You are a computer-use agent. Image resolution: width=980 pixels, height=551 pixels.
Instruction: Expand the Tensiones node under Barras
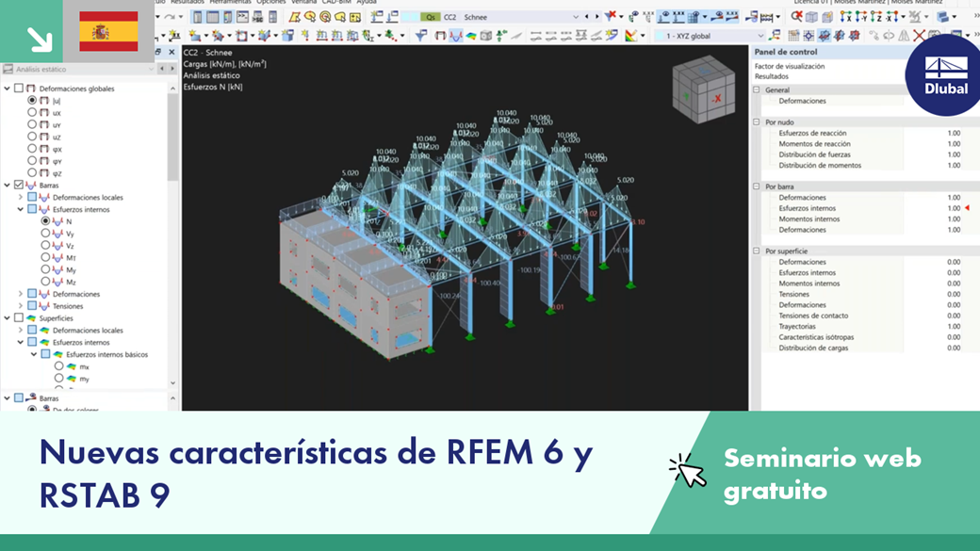pyautogui.click(x=20, y=305)
